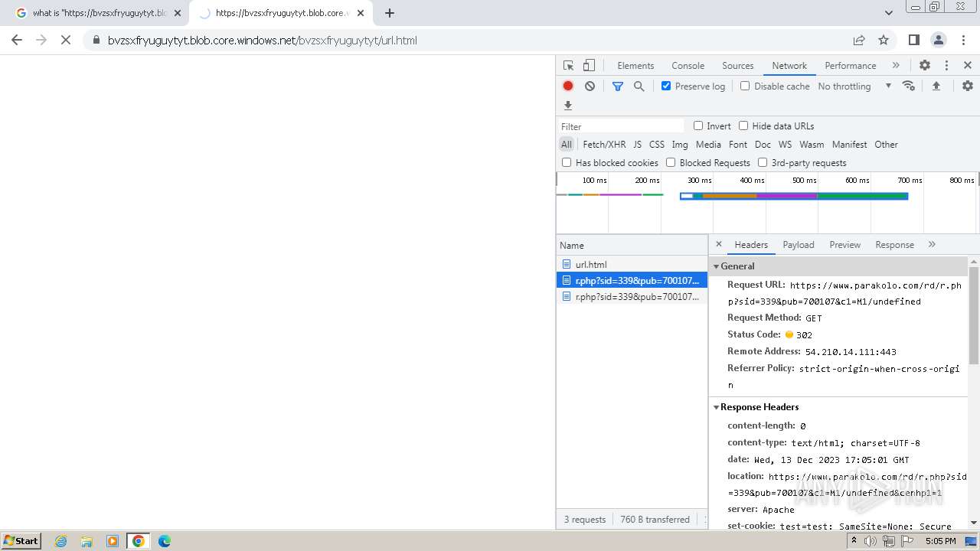Open the Preview tab
980x551 pixels.
pos(845,245)
